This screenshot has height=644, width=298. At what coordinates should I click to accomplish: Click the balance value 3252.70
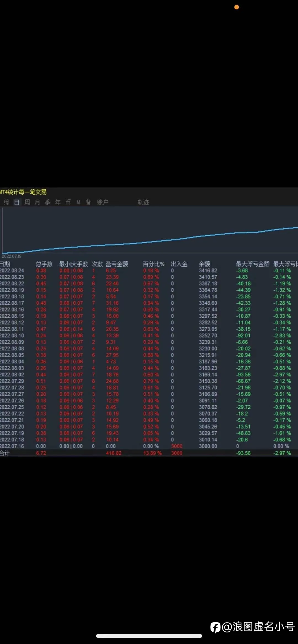pos(208,336)
